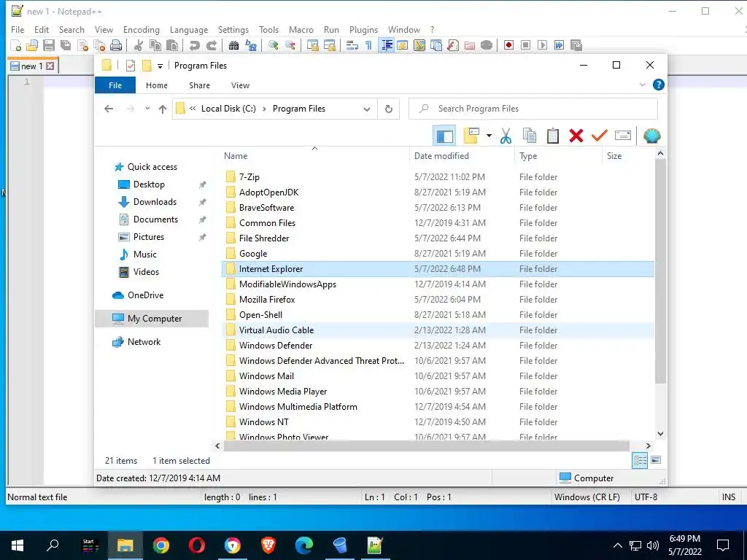The height and width of the screenshot is (560, 747).
Task: Click Up one level arrow in Explorer
Action: (x=163, y=109)
